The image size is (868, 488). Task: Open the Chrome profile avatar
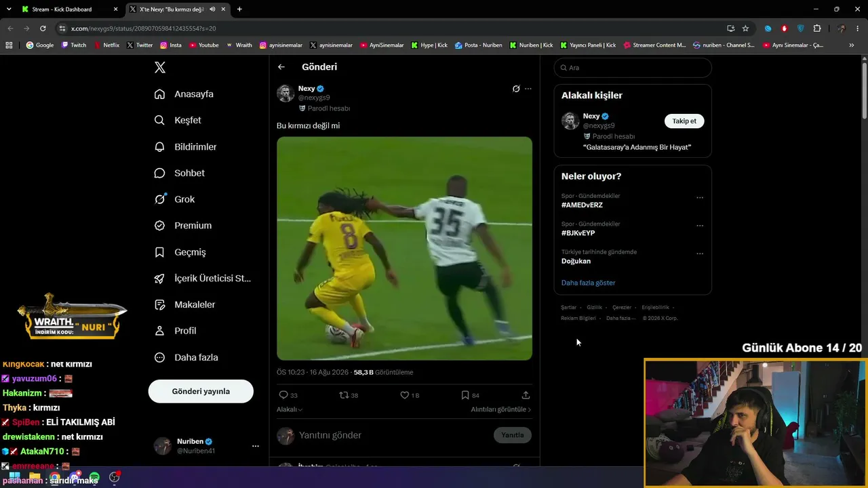coord(842,28)
